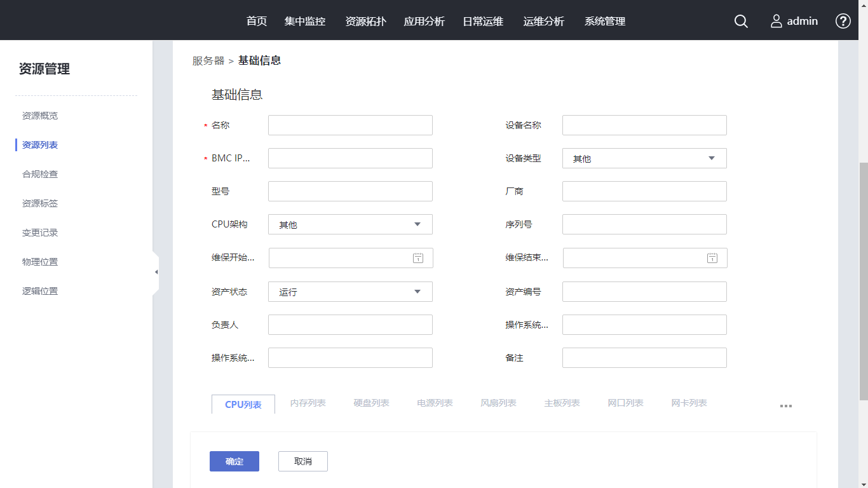This screenshot has height=488, width=868.
Task: Click the 取消 button
Action: (x=303, y=461)
